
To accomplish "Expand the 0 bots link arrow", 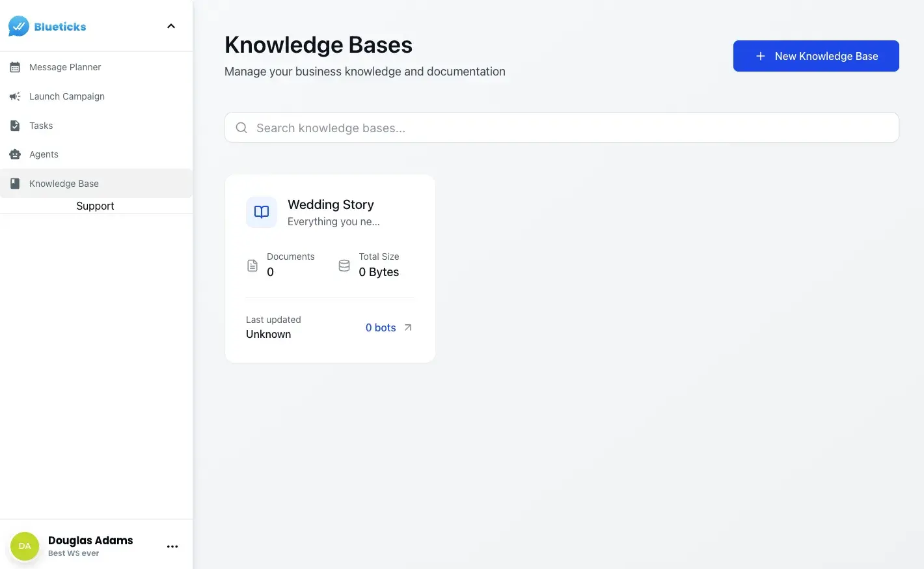I will coord(407,327).
